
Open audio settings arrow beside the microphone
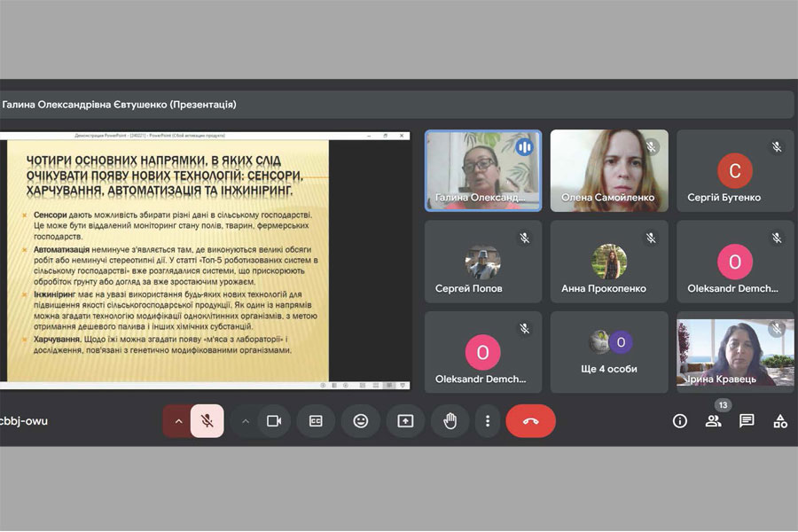coord(178,421)
